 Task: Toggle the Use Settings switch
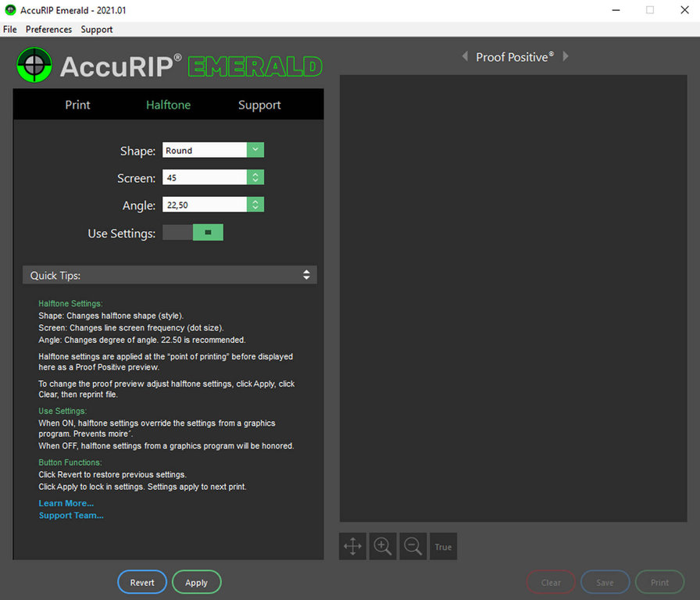pos(193,233)
